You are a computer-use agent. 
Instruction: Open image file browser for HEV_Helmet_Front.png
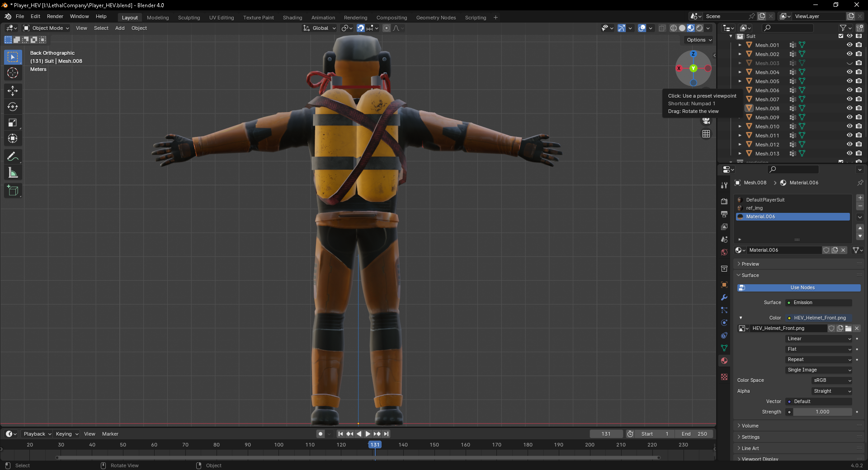click(848, 329)
